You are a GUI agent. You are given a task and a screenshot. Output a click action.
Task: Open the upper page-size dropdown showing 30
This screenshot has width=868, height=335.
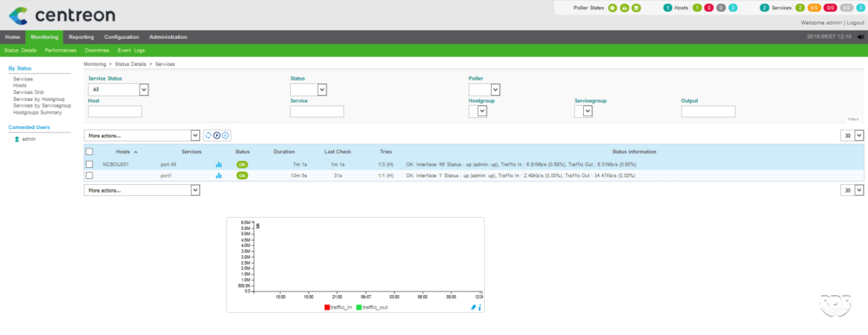pos(852,135)
